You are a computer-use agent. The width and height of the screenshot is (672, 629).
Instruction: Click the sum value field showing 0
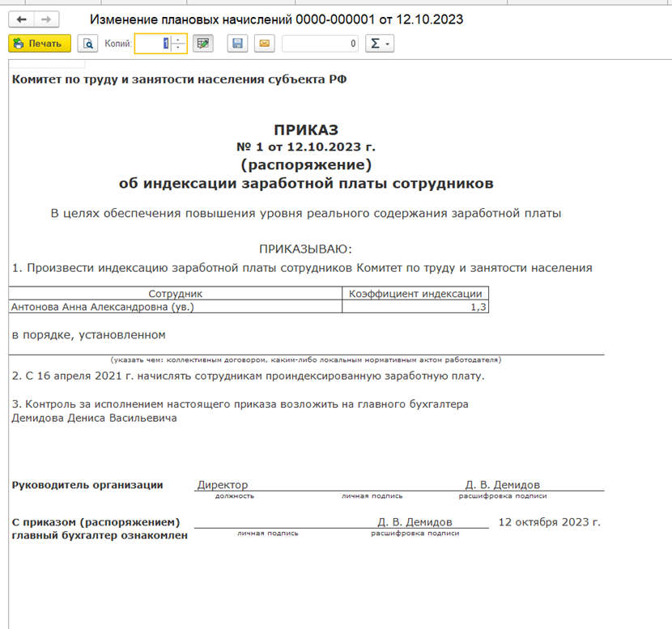(x=320, y=43)
